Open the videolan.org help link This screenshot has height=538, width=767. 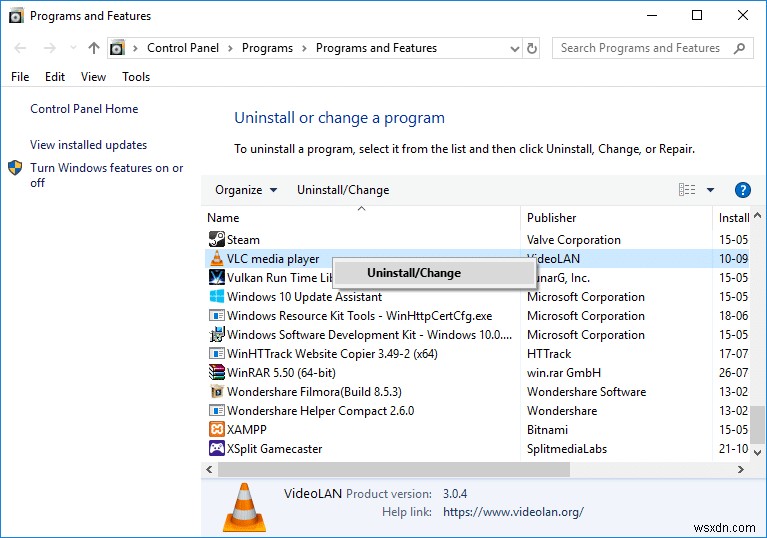513,512
